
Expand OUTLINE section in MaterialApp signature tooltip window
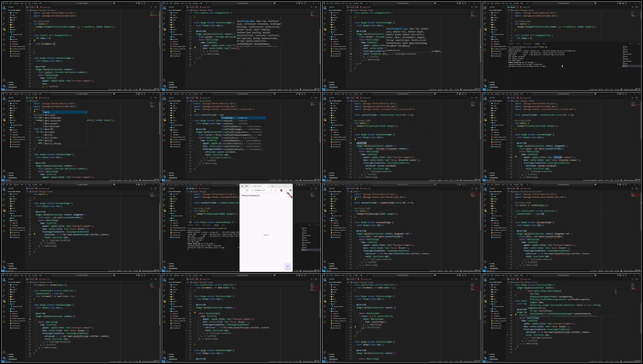(492, 354)
